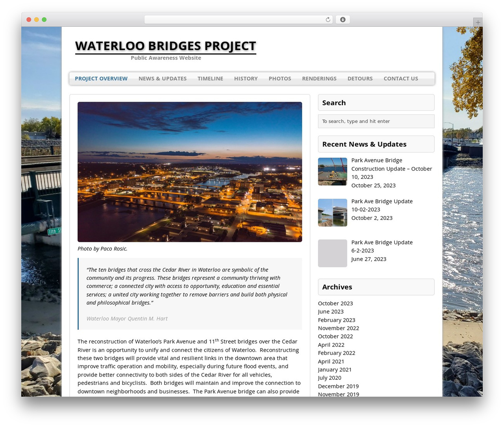Click the browser address bar

coord(239,20)
